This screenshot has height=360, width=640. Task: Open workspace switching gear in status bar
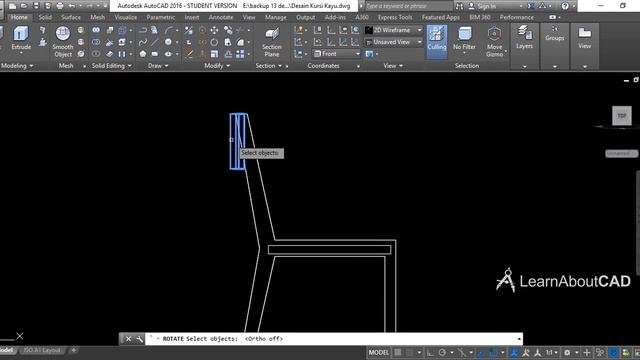point(567,352)
